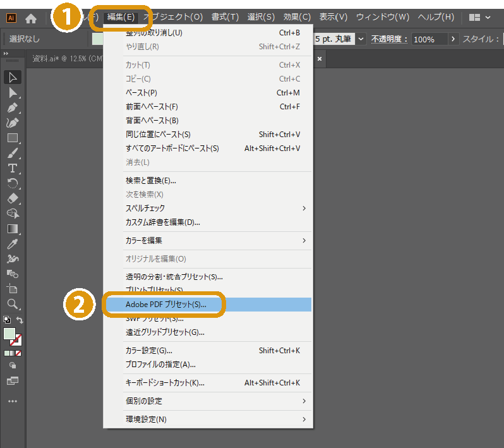Choose Adobe PDF プリセット(S)... menu item
Viewport: 504px width, 448px height.
click(208, 305)
